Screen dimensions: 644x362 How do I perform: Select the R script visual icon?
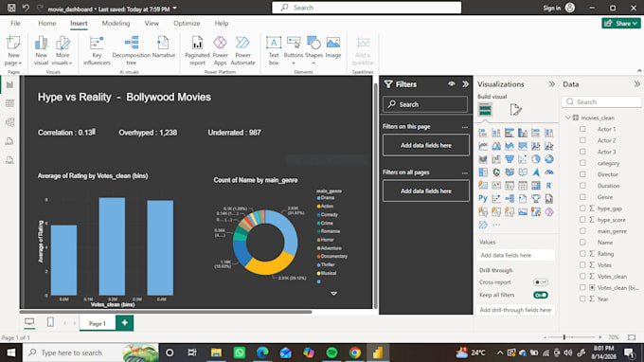coord(548,186)
